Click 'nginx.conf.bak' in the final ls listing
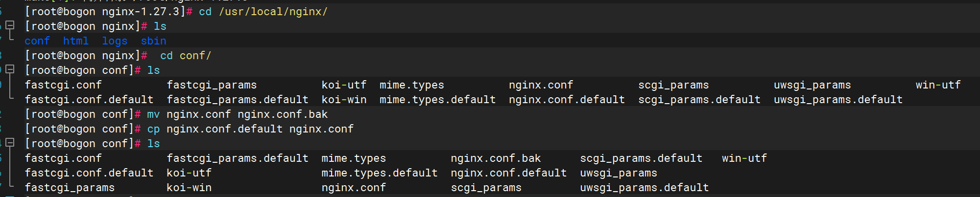Image resolution: width=980 pixels, height=197 pixels. (496, 158)
